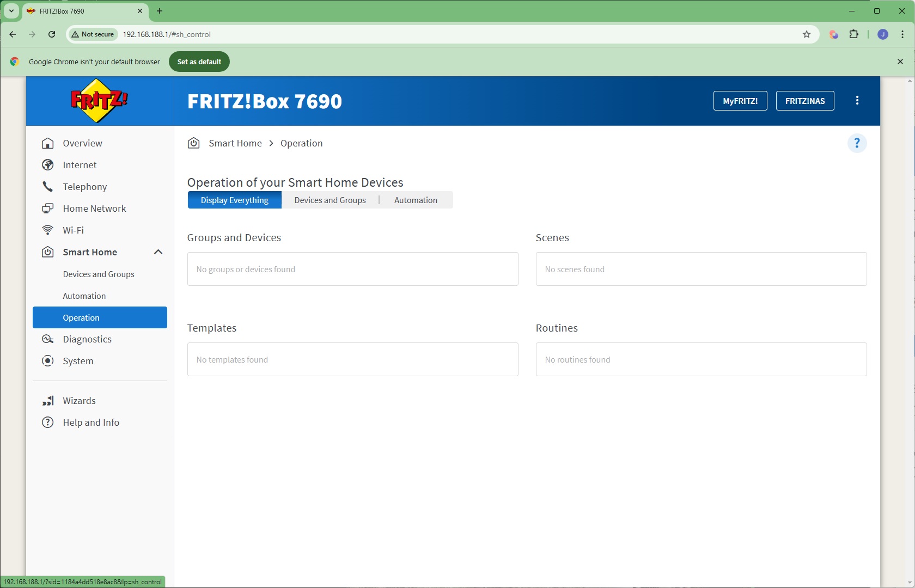Open the Wi-Fi signal icon
This screenshot has height=588, width=915.
[x=48, y=230]
